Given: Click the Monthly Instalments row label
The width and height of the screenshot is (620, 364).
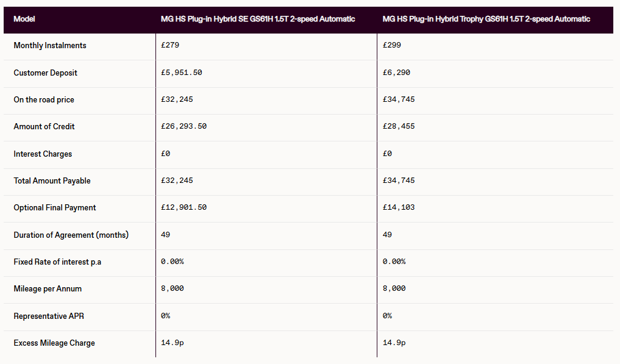Looking at the screenshot, I should click(50, 46).
